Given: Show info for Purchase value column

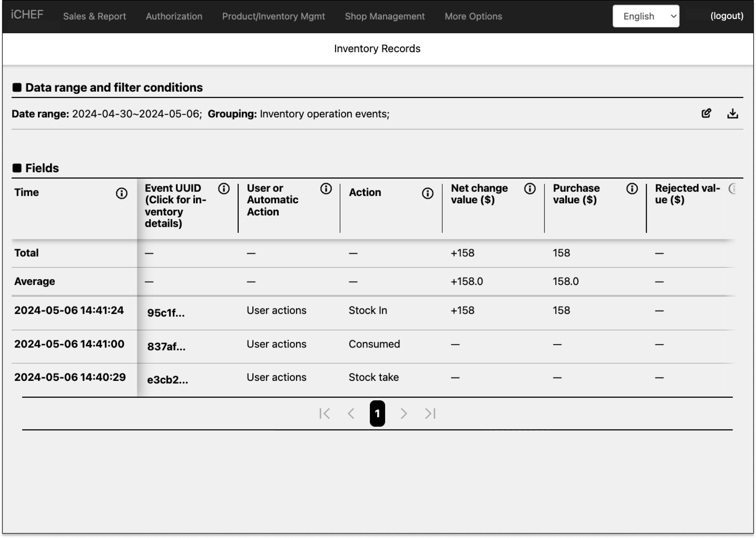Looking at the screenshot, I should [x=632, y=189].
